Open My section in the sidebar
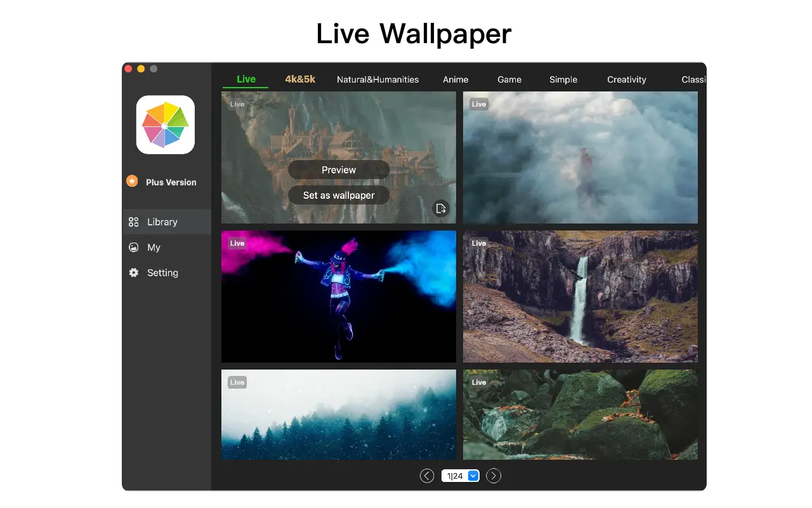This screenshot has height=508, width=812. [x=166, y=247]
